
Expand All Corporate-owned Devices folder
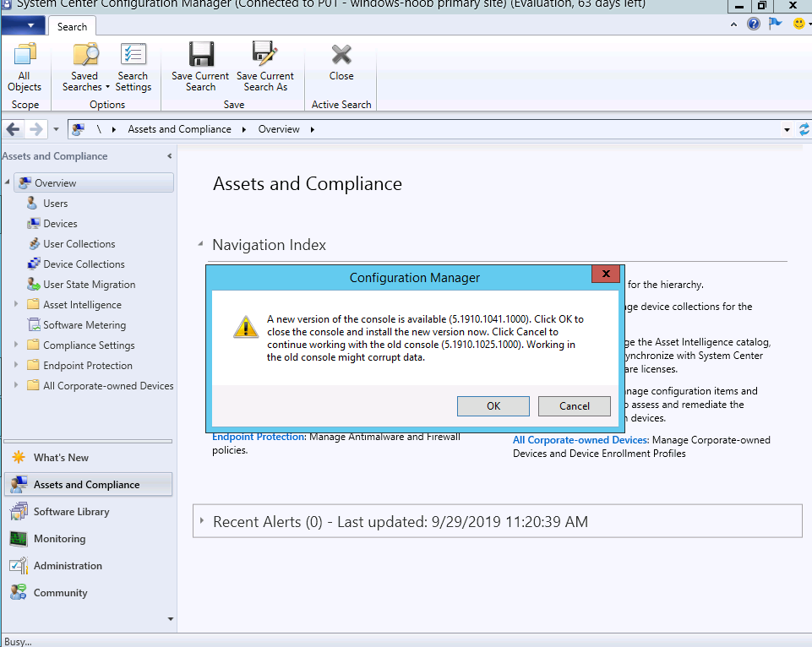(x=15, y=385)
